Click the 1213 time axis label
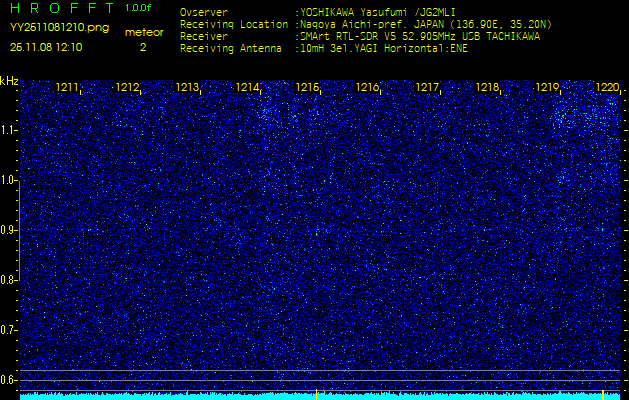The width and height of the screenshot is (629, 400). (187, 87)
